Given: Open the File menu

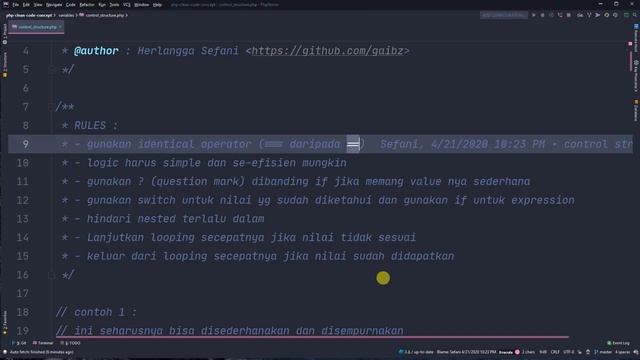Looking at the screenshot, I should 16,4.
